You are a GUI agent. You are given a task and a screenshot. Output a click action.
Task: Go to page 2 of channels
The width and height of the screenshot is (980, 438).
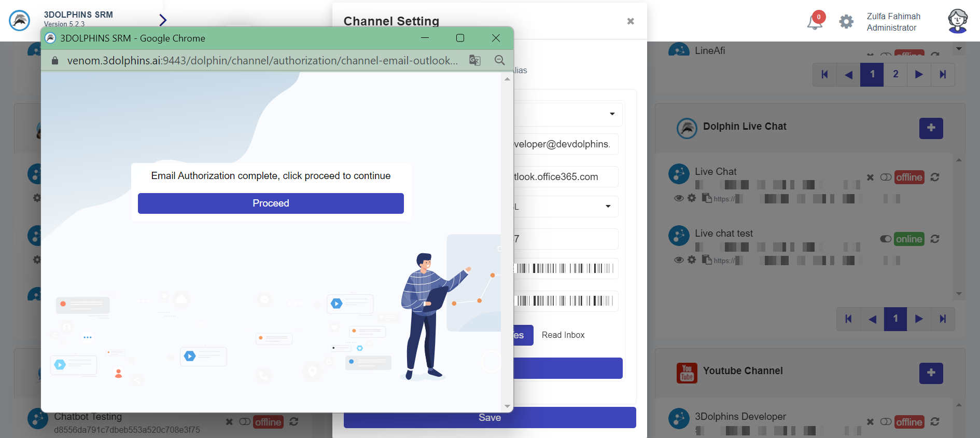click(895, 74)
